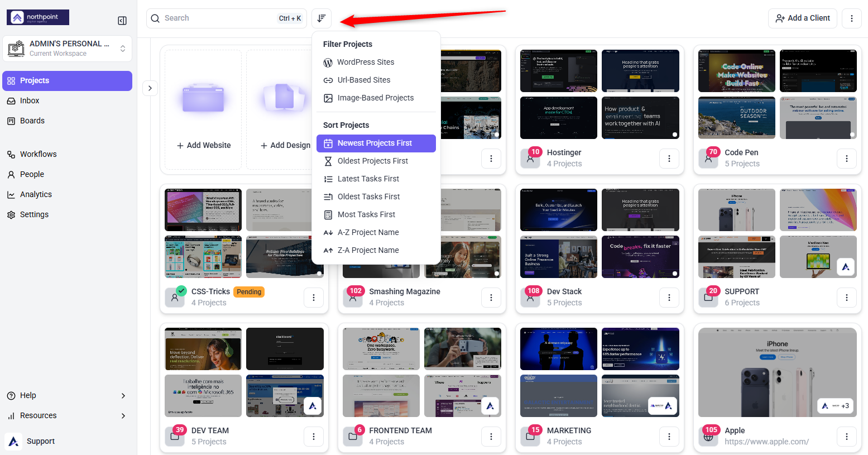Open Code Pen card three-dot menu
Viewport: 868px width, 455px height.
pyautogui.click(x=847, y=159)
